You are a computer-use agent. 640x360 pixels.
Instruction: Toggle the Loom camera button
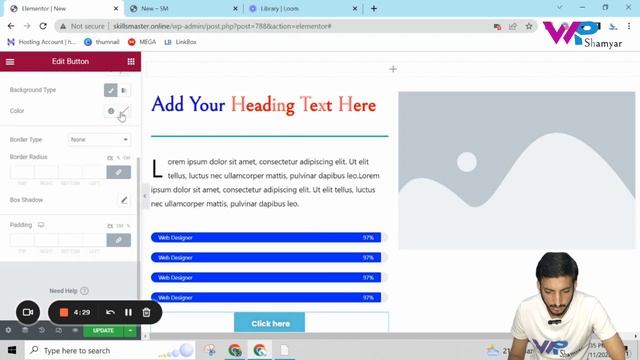pos(28,312)
